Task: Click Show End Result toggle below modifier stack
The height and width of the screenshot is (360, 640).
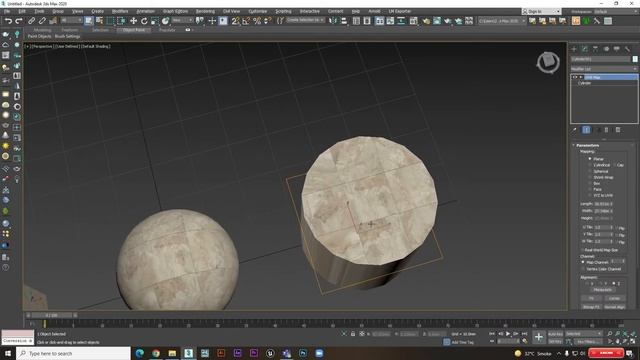Action: click(x=586, y=130)
